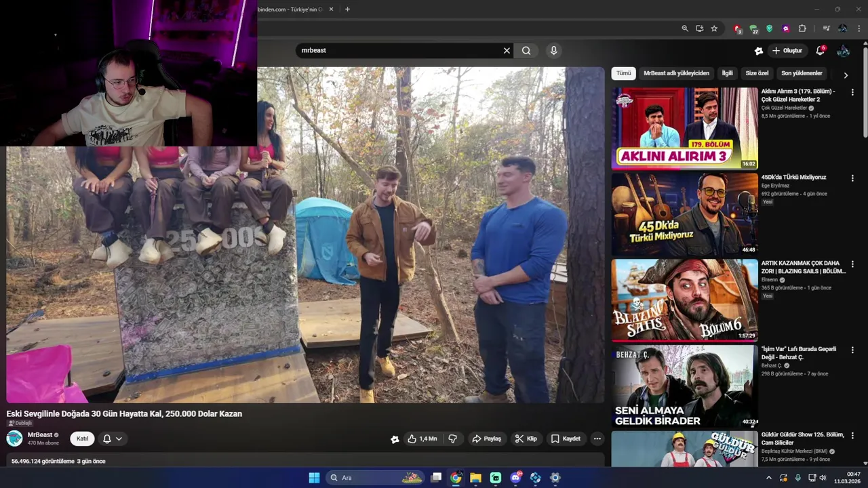Open Chrome media control icon

[826, 28]
